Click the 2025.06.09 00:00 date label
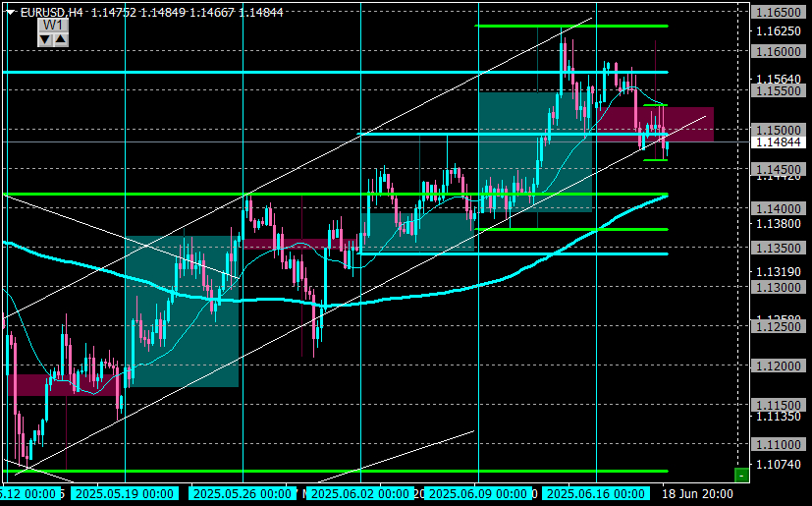The image size is (812, 506). tap(478, 493)
